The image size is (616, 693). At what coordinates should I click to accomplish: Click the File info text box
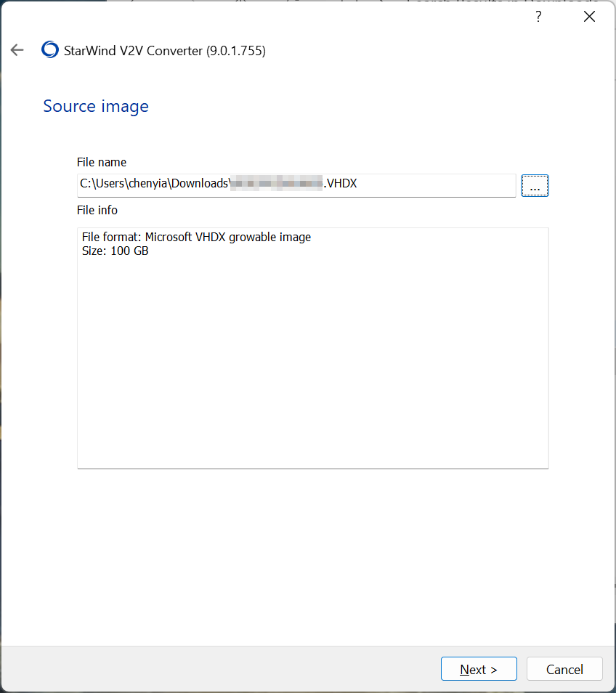point(313,348)
